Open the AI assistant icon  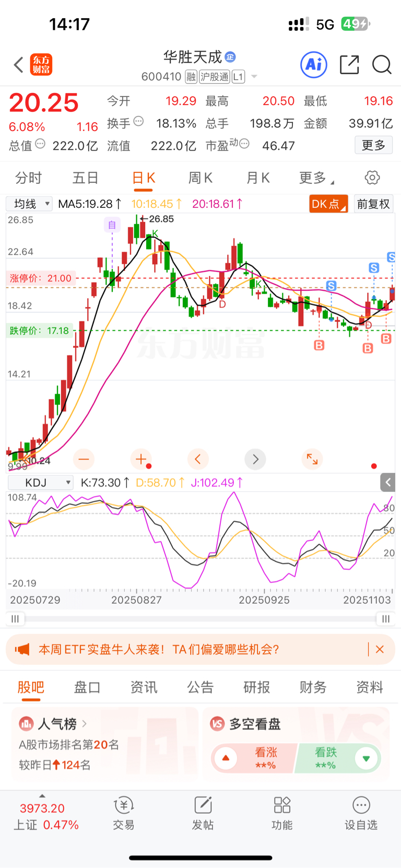tap(314, 65)
